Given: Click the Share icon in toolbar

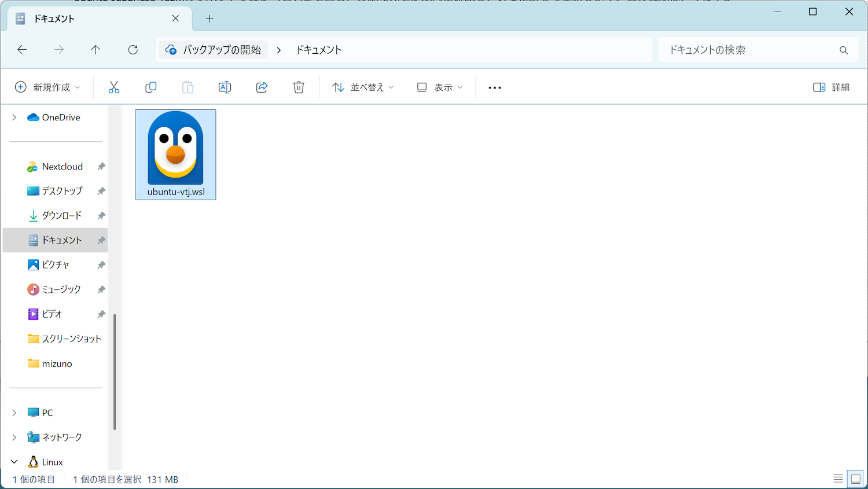Looking at the screenshot, I should (x=262, y=87).
